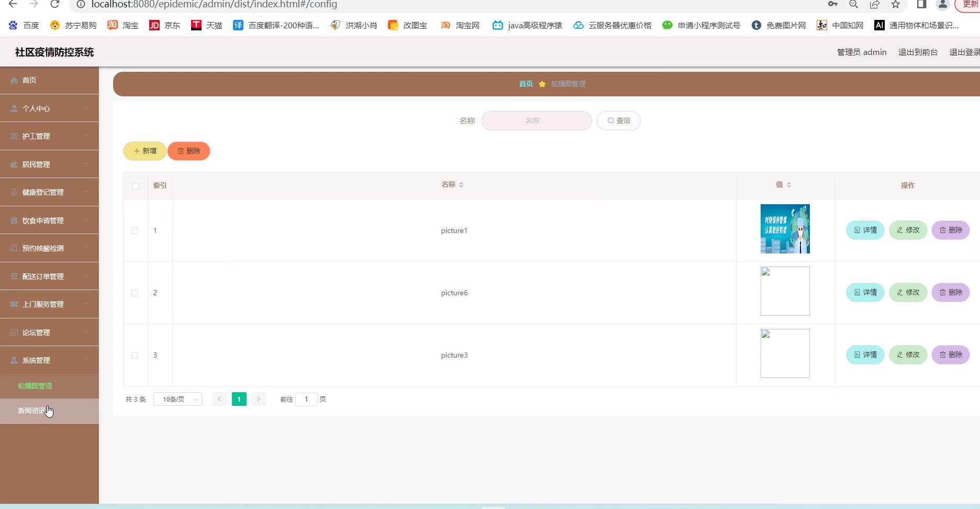Click the browser back arrow
The height and width of the screenshot is (509, 980).
click(x=13, y=4)
